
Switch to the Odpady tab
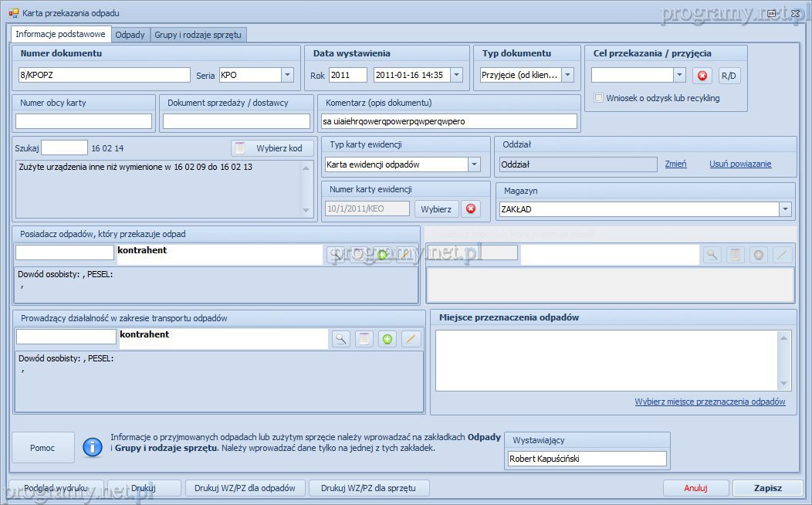(130, 35)
